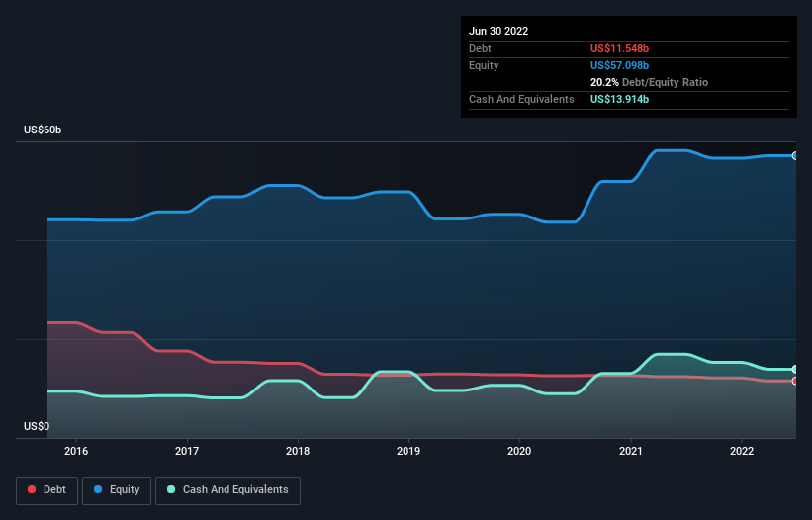Click the Debt end-point marker on the red line
This screenshot has width=812, height=520.
pos(795,381)
